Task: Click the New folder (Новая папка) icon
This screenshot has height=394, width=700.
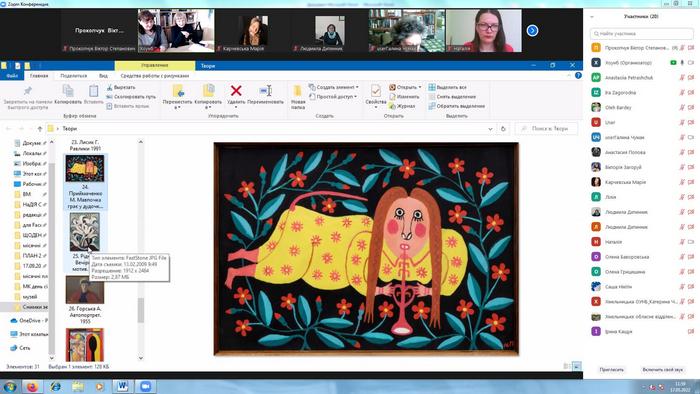Action: [298, 91]
